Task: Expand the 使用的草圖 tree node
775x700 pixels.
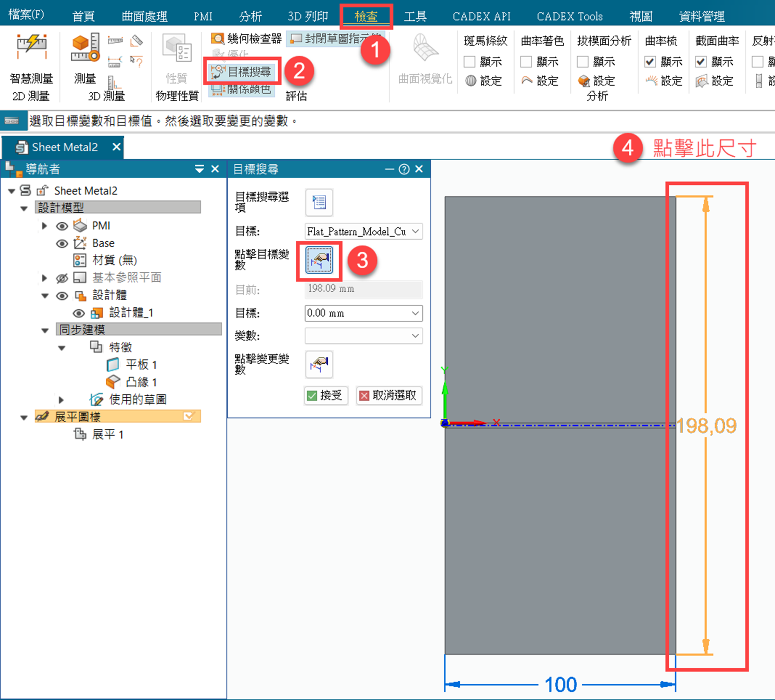Action: click(61, 400)
